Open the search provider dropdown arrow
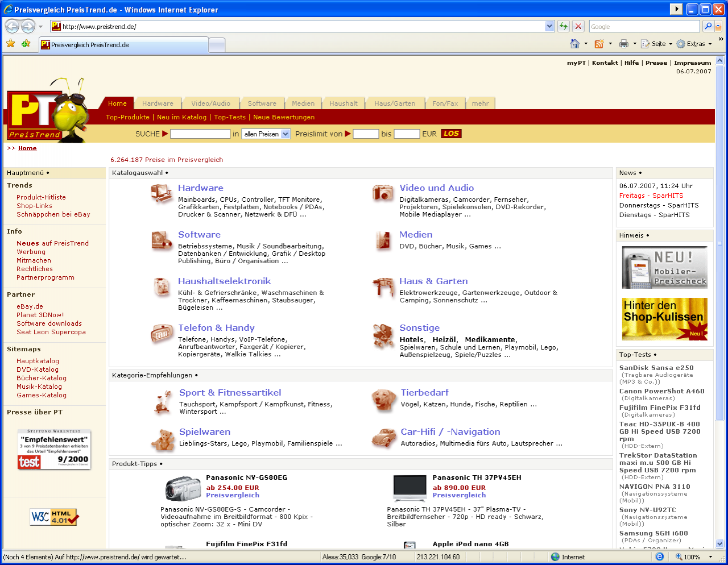728x565 pixels. [718, 26]
